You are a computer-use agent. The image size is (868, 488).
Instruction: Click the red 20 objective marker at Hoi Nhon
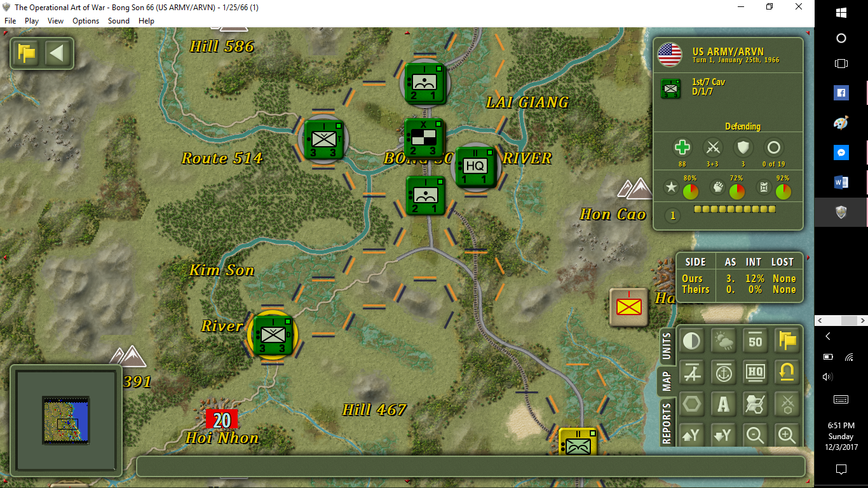tap(222, 420)
